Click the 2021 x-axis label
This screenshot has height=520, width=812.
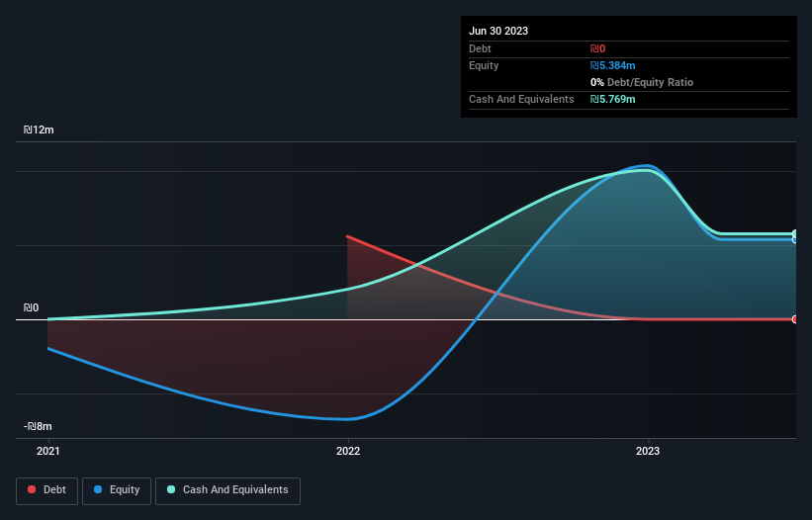(x=48, y=451)
